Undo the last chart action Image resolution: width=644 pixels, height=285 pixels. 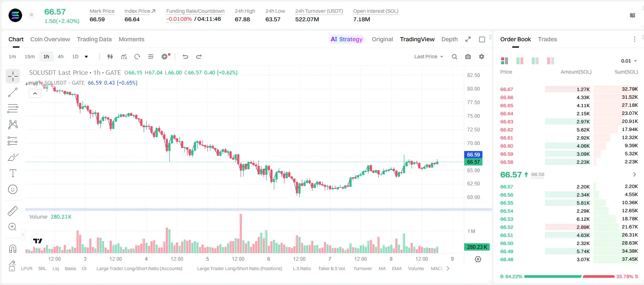185,57
